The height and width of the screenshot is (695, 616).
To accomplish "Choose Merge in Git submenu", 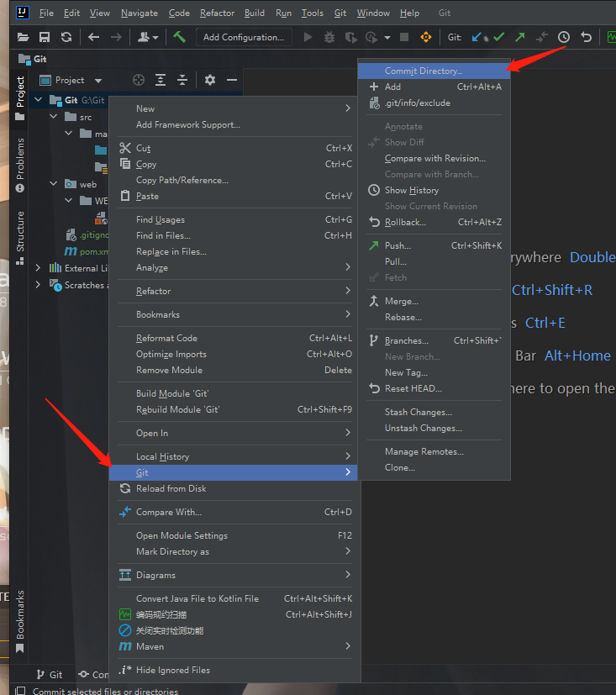I will (x=434, y=302).
